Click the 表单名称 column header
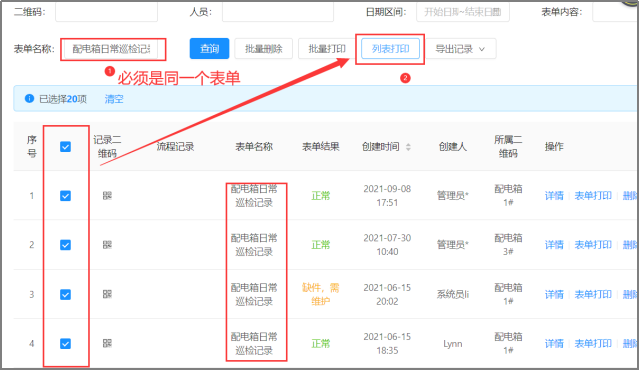This screenshot has height=371, width=640. tap(254, 147)
